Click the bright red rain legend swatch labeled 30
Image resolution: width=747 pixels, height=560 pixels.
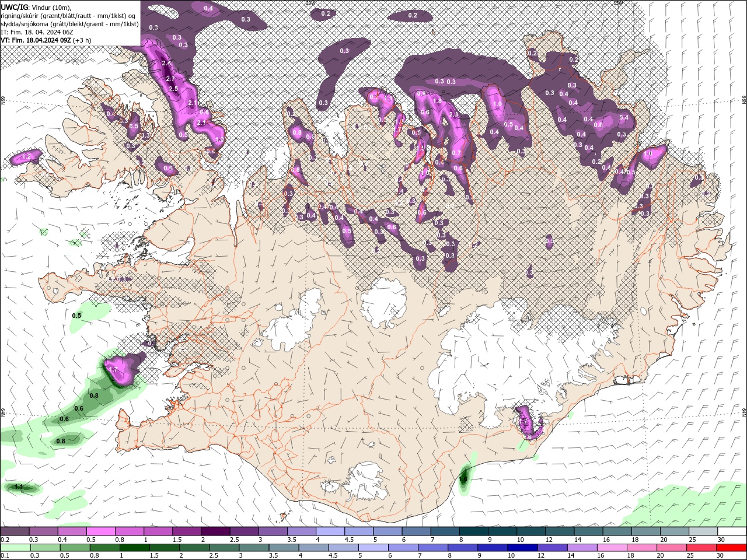[x=732, y=548]
